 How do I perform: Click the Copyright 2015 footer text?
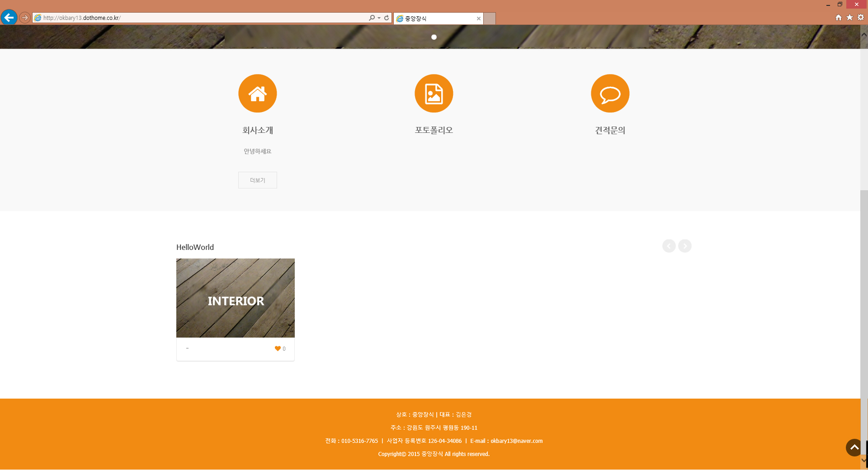coord(434,454)
